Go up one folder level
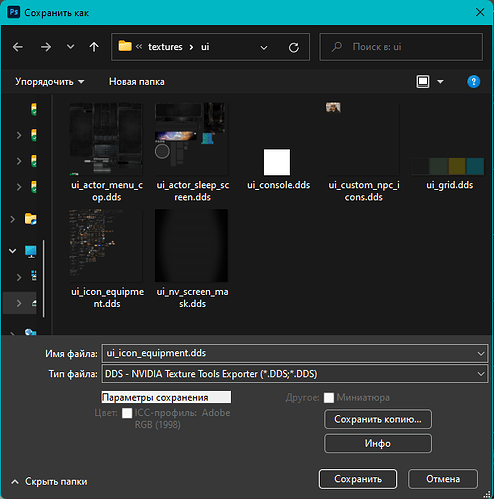Viewport: 494px width, 499px height. pos(94,47)
